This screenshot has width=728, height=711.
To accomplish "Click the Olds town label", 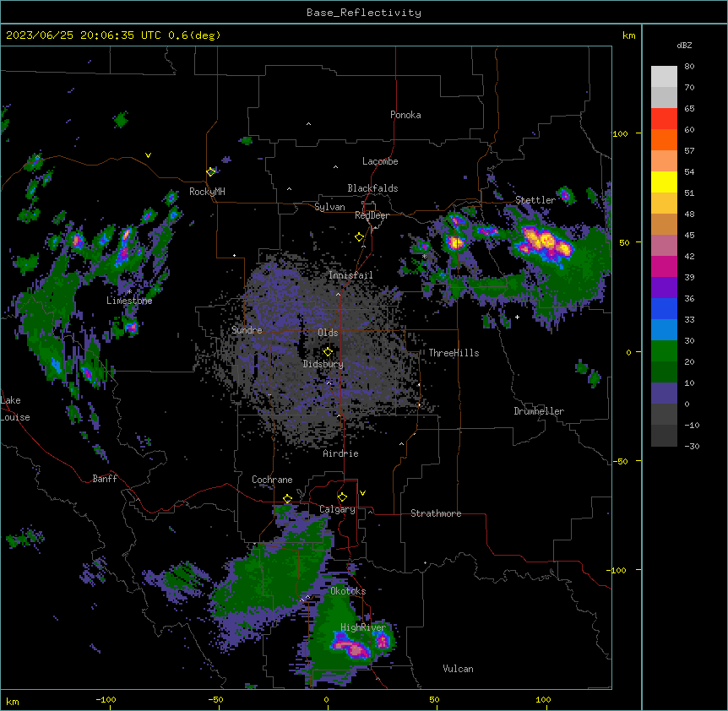I will point(328,333).
